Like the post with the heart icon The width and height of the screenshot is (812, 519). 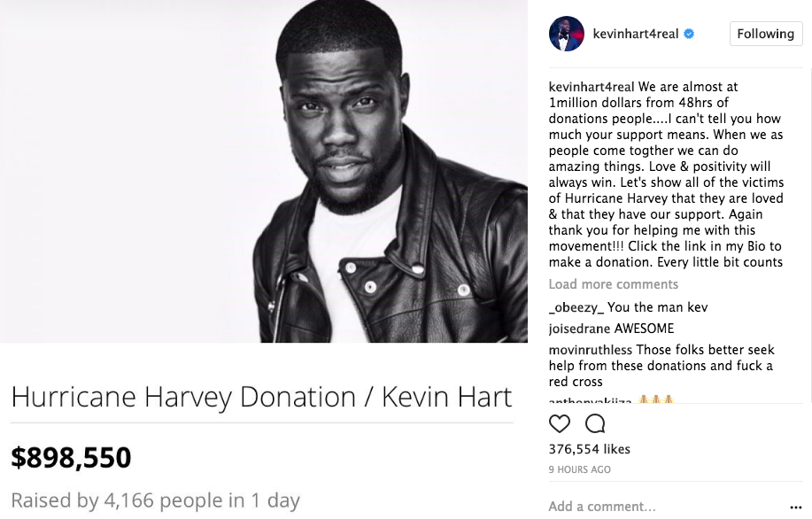[560, 423]
